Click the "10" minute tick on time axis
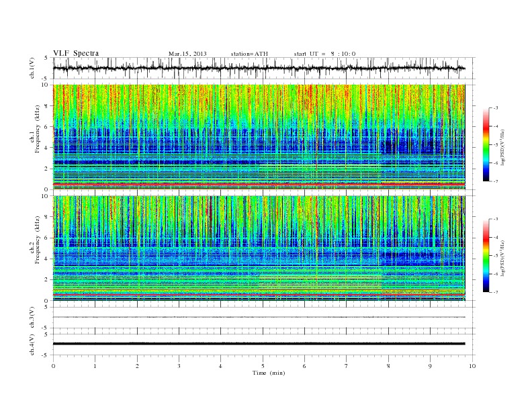 pyautogui.click(x=472, y=366)
